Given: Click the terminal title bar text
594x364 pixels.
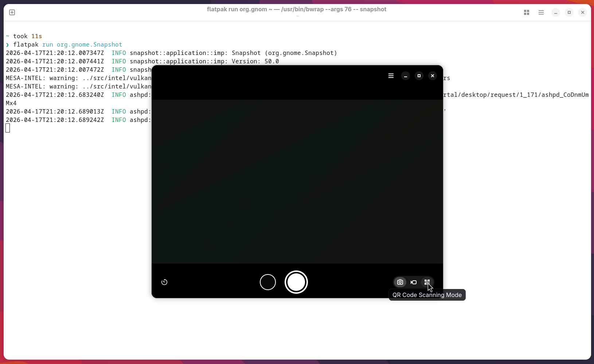Looking at the screenshot, I should point(297,9).
